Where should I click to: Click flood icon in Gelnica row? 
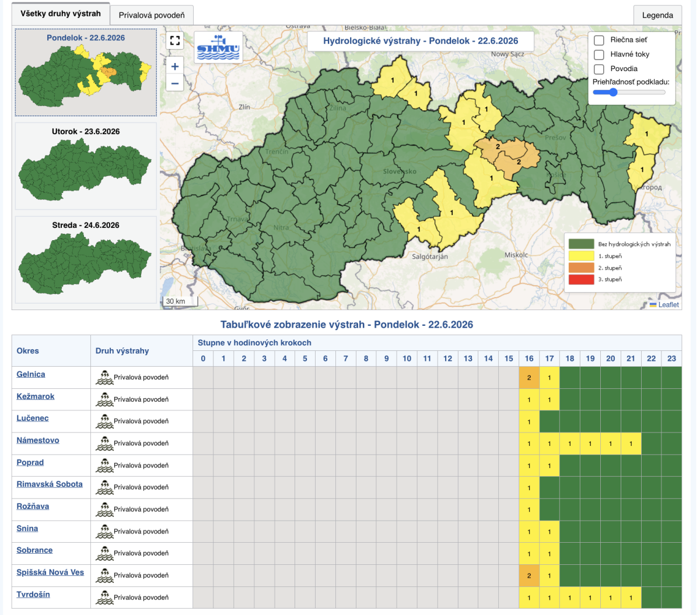pyautogui.click(x=104, y=377)
